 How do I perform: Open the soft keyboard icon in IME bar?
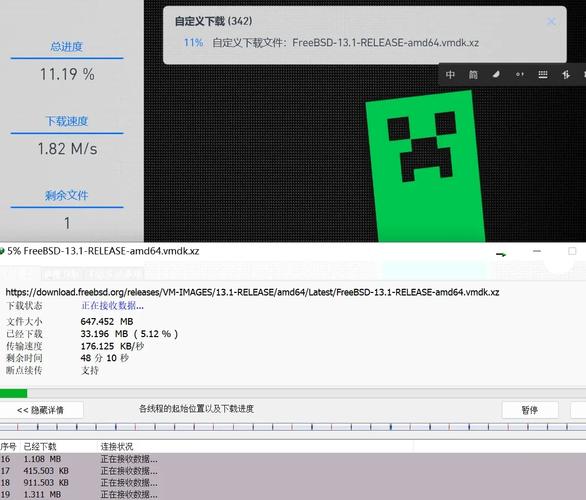pyautogui.click(x=543, y=75)
